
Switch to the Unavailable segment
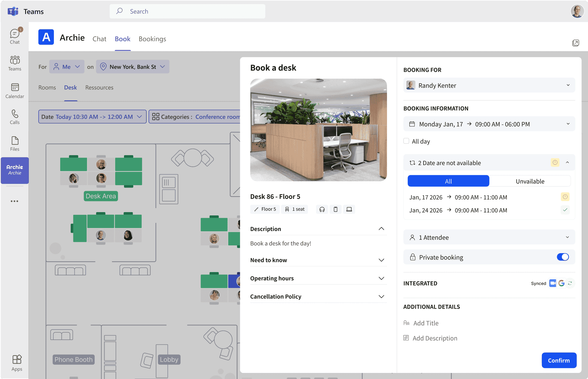530,181
